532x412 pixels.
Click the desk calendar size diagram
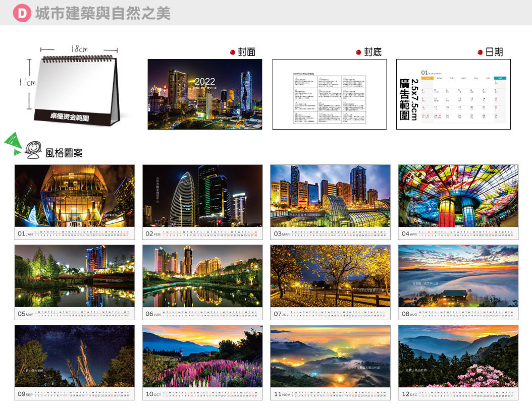click(75, 87)
